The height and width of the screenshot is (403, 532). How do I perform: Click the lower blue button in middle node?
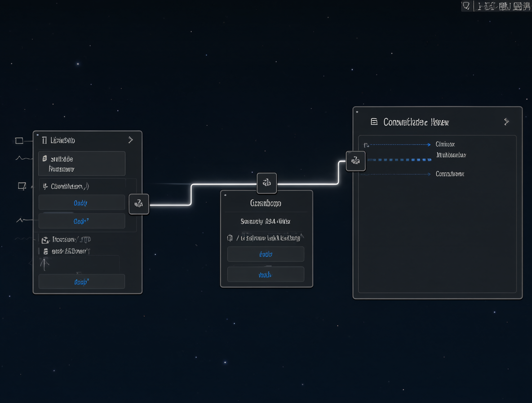(x=266, y=275)
